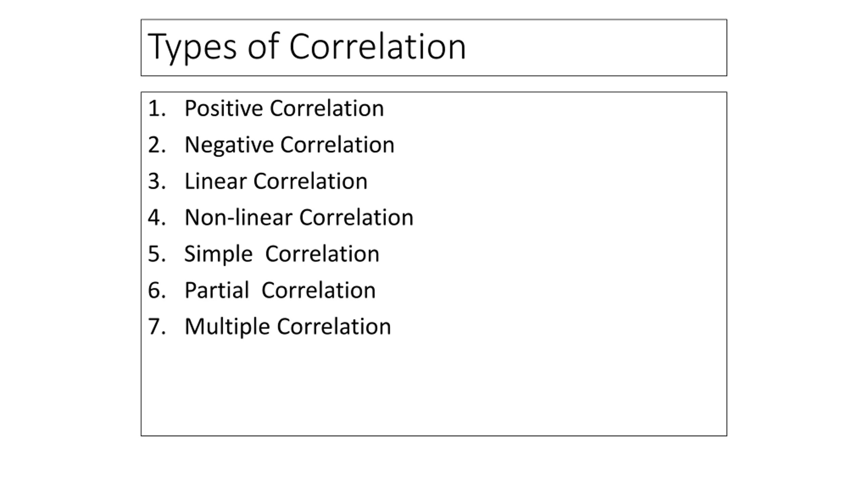Click the word "Partial" in the list
This screenshot has width=868, height=488.
(217, 290)
